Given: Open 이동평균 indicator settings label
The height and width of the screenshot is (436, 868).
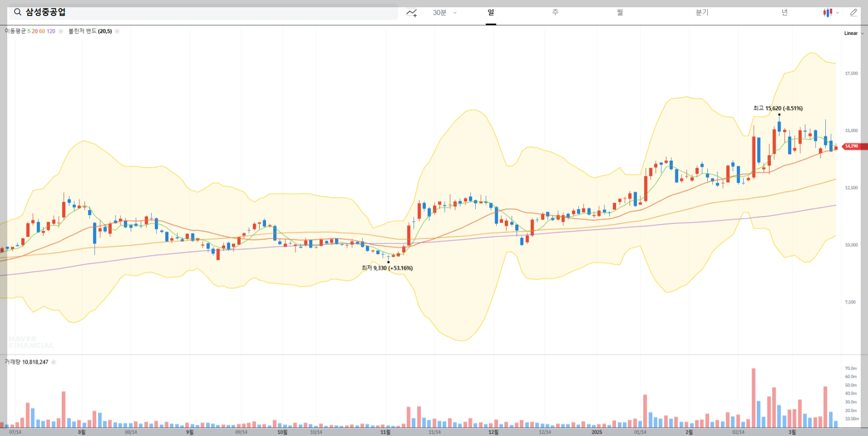Looking at the screenshot, I should click(x=15, y=31).
